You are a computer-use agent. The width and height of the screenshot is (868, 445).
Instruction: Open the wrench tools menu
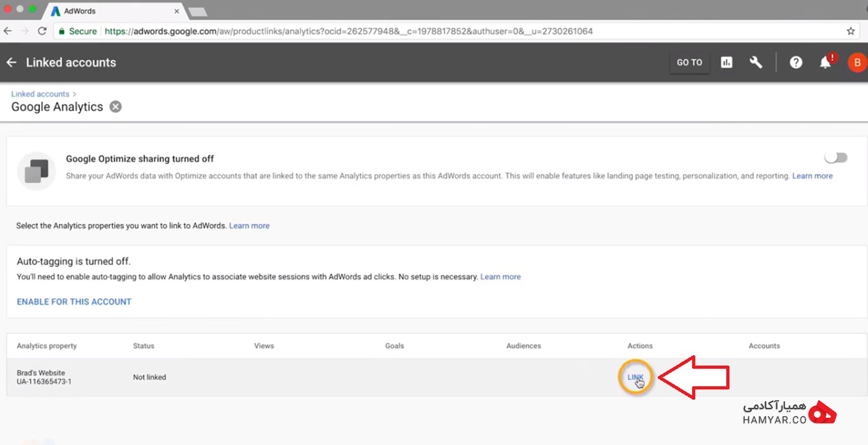756,62
